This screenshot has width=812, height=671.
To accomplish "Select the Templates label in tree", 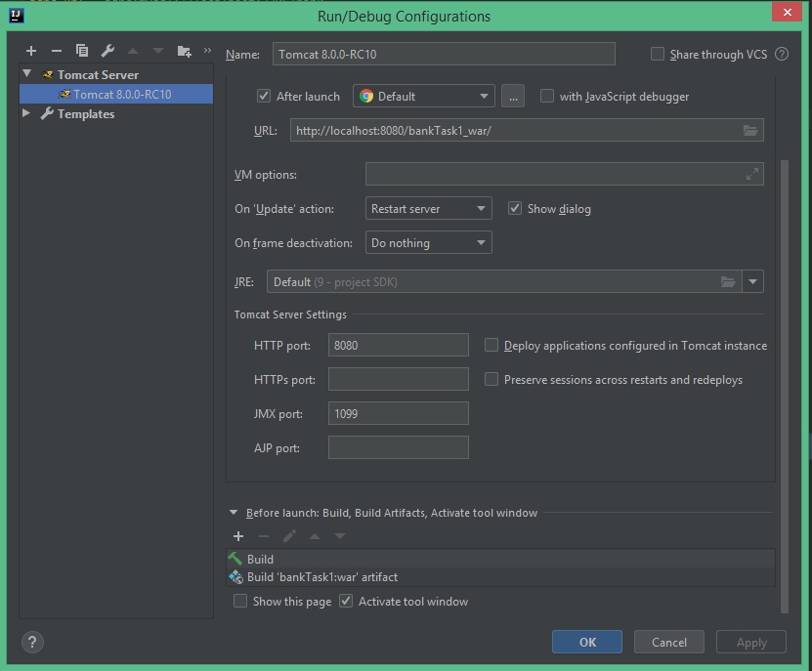I will [86, 114].
